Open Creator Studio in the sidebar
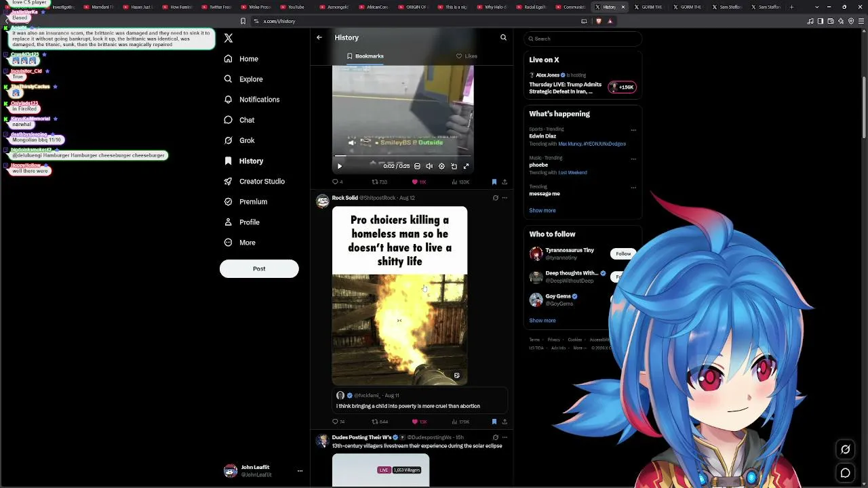This screenshot has width=868, height=488. 254,182
